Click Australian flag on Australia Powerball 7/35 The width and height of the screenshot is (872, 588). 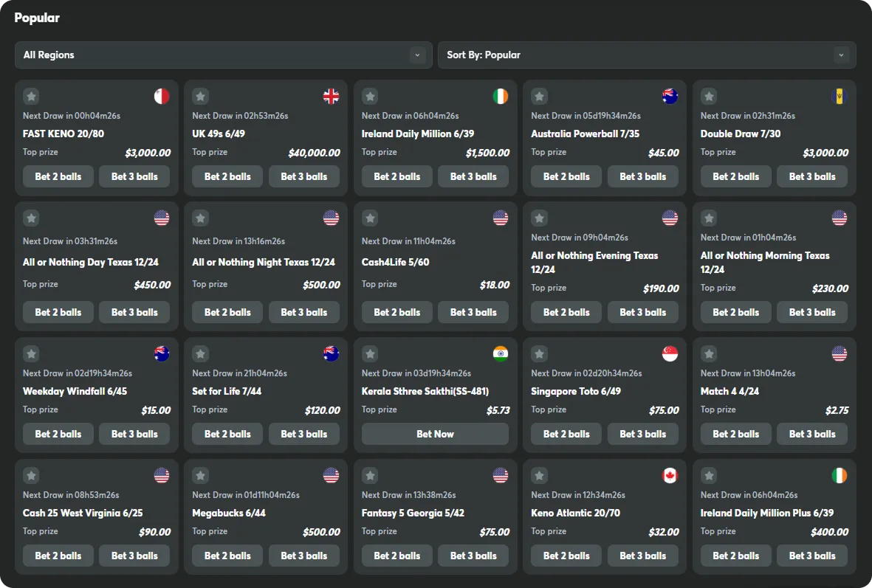click(670, 96)
